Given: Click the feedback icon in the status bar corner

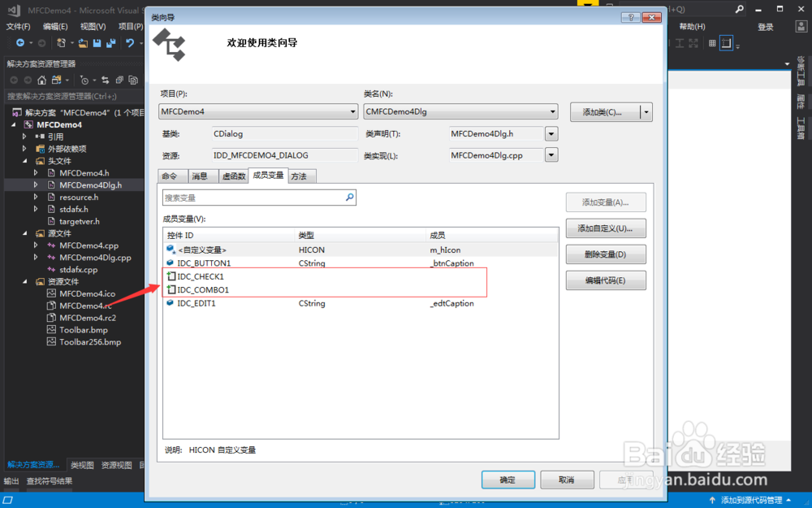Looking at the screenshot, I should [x=8, y=500].
